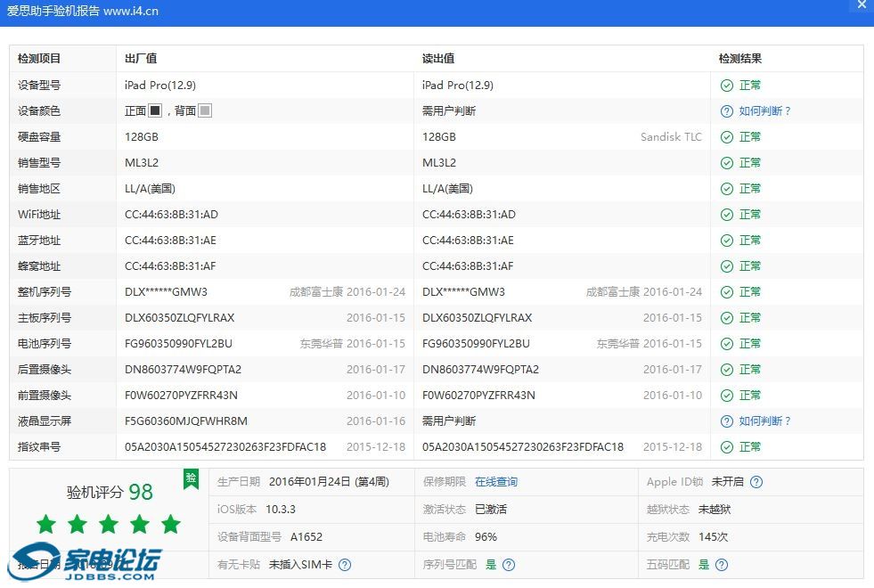Click 需用户判断 in the 设备颜色 row
The image size is (874, 588).
(449, 110)
